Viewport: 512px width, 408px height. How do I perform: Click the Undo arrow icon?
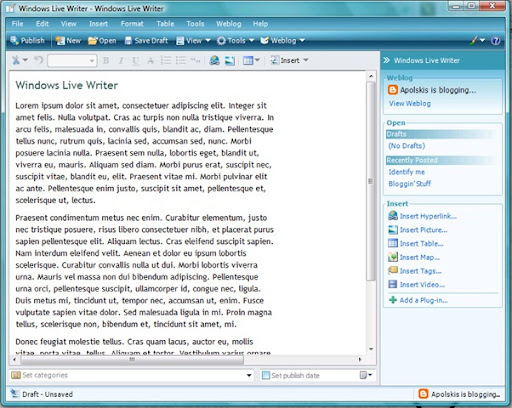point(39,60)
